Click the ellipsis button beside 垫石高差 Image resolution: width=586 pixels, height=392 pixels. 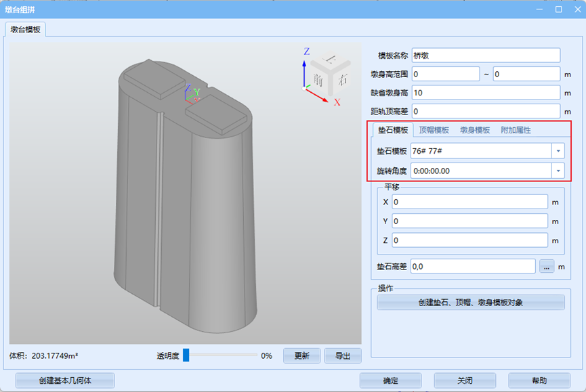point(547,267)
